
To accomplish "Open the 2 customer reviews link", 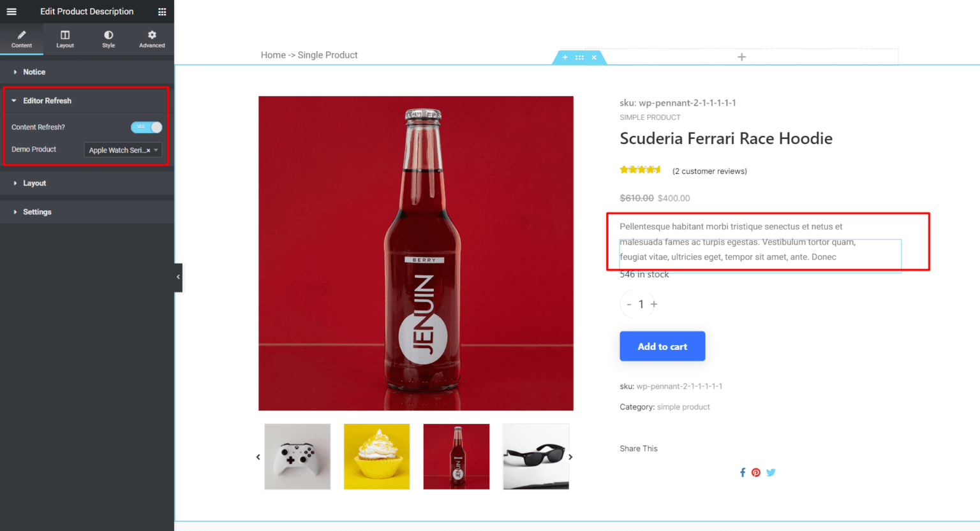I will (x=709, y=171).
